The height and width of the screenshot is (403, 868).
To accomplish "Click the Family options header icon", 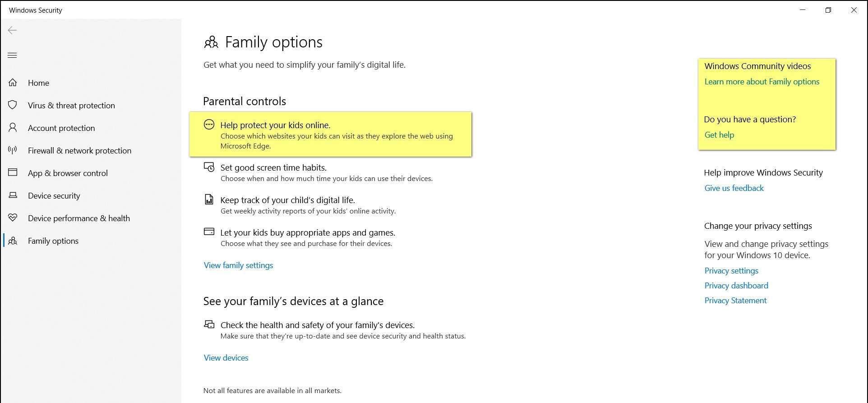I will (211, 42).
